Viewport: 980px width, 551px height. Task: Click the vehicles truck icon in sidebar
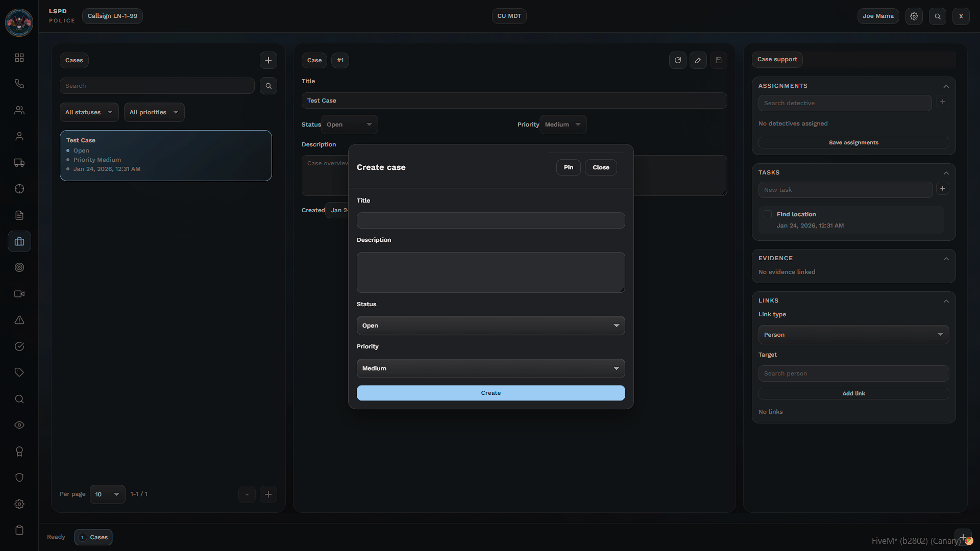tap(19, 163)
